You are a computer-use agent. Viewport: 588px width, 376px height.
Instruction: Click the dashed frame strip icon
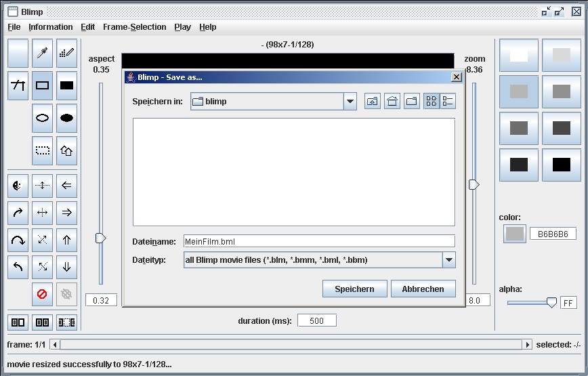67,322
